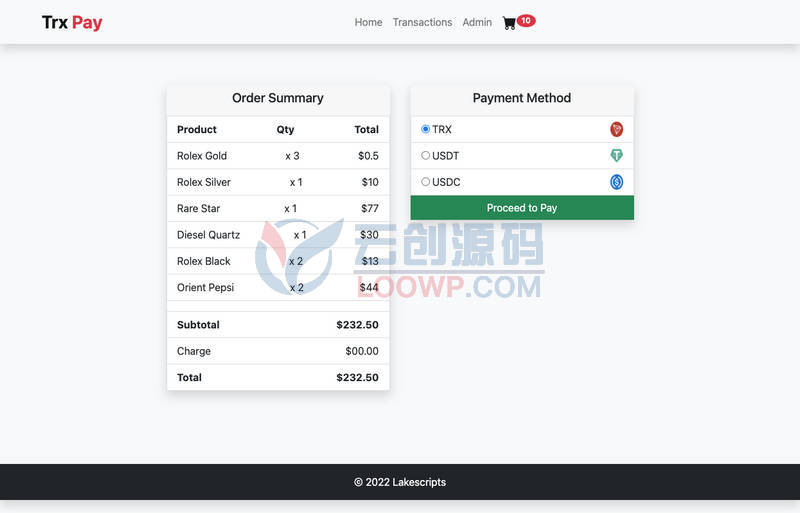Click the 2022 Lakescripts footer text
The image size is (800, 513).
coord(400,482)
